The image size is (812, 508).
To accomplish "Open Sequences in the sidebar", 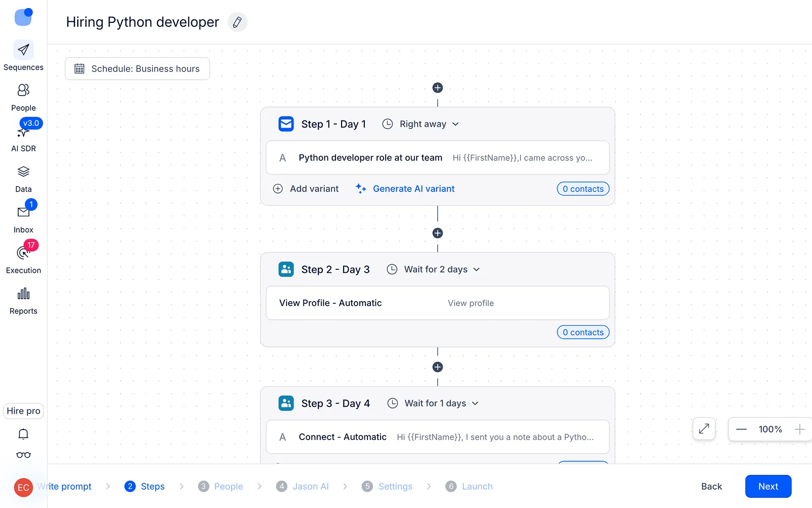I will [23, 56].
